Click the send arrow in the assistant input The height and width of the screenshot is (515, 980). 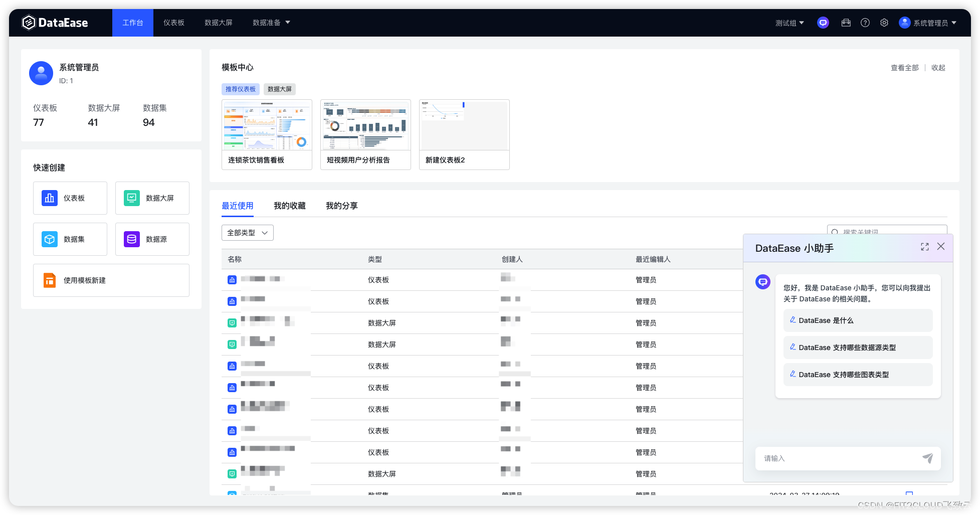tap(928, 458)
